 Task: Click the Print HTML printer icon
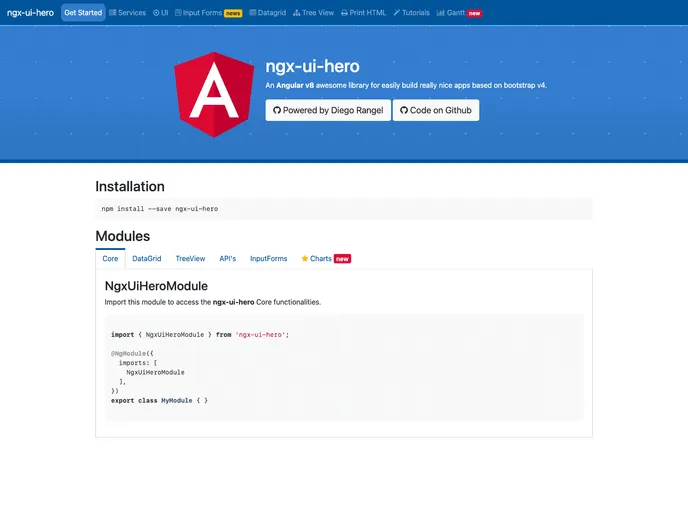[x=345, y=13]
